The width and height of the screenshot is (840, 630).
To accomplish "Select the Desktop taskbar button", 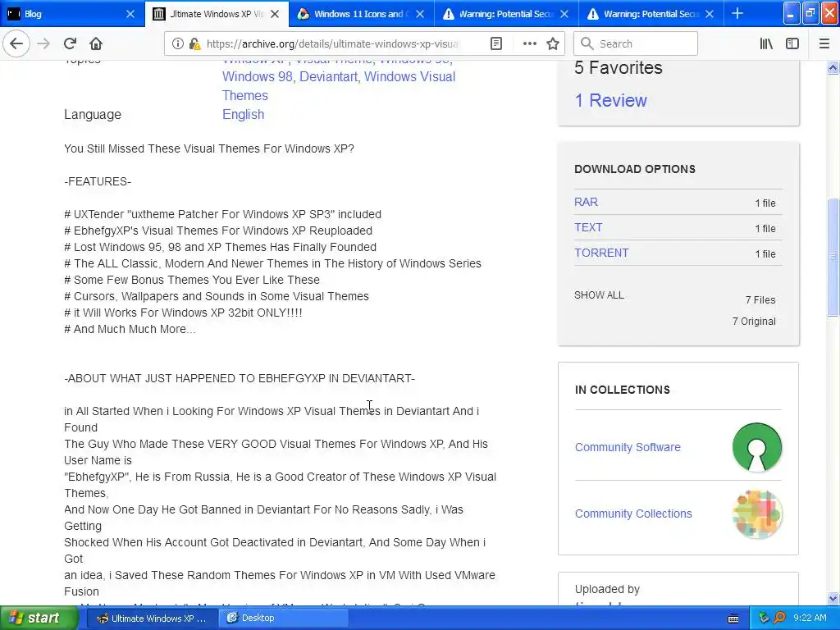I will 283,619.
